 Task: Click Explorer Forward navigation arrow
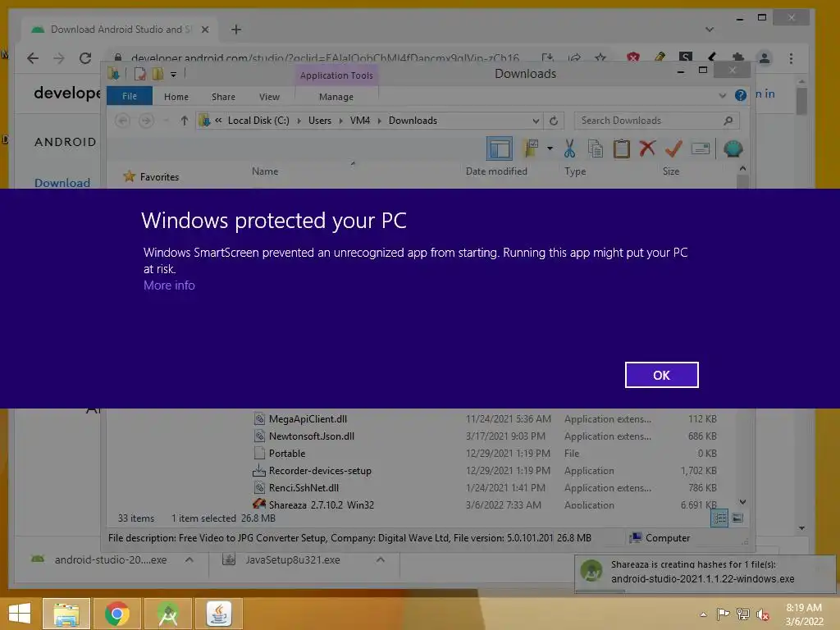coord(146,121)
